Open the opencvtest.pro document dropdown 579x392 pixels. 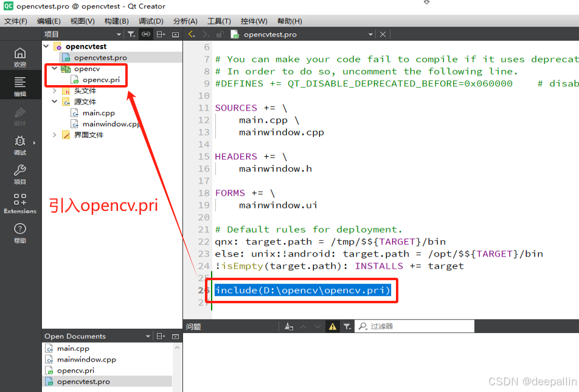(x=370, y=34)
